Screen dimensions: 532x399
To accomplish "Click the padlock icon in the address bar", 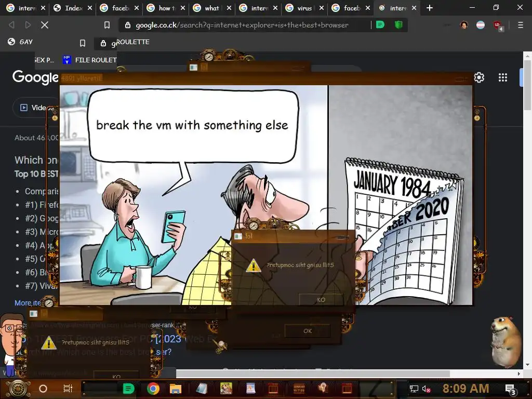I will (x=128, y=25).
